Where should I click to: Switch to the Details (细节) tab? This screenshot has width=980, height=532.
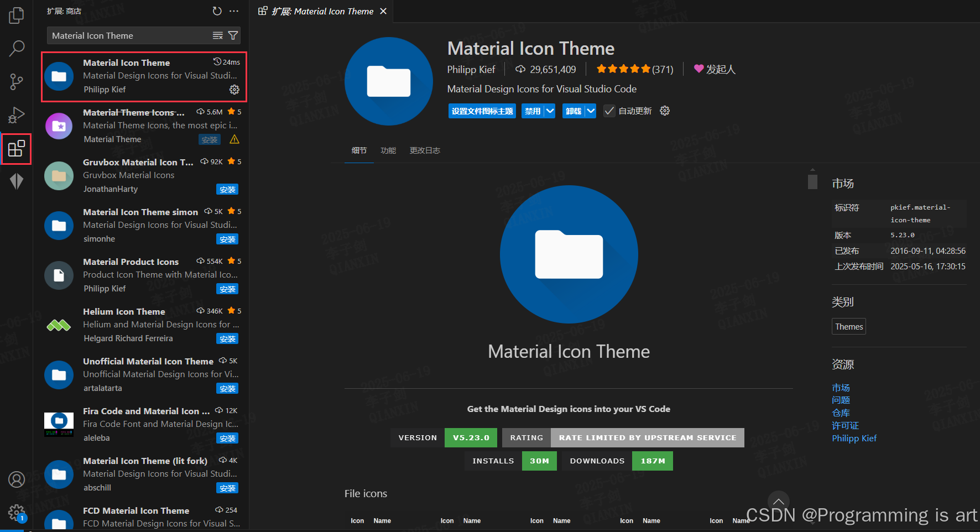point(359,150)
